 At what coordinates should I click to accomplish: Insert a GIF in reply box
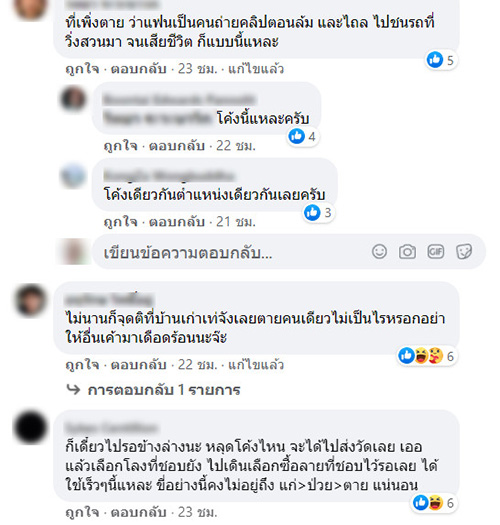point(436,251)
